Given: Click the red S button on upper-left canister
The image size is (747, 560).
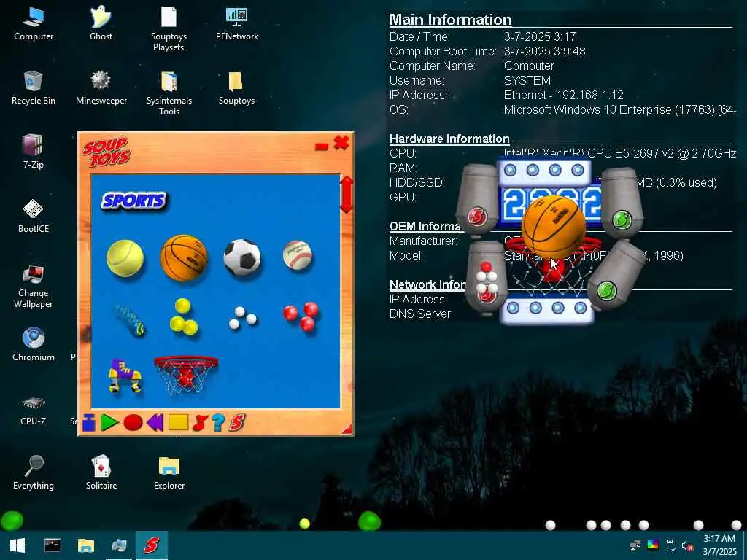Looking at the screenshot, I should click(476, 217).
